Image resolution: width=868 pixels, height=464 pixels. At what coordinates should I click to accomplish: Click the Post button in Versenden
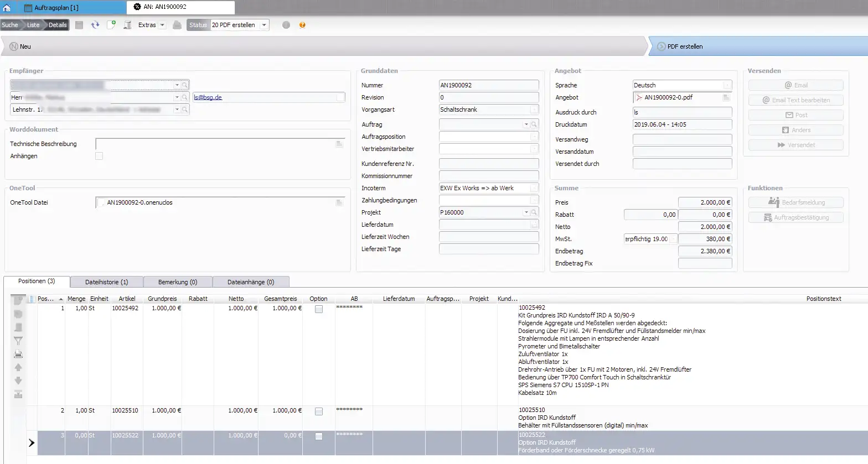coord(796,115)
